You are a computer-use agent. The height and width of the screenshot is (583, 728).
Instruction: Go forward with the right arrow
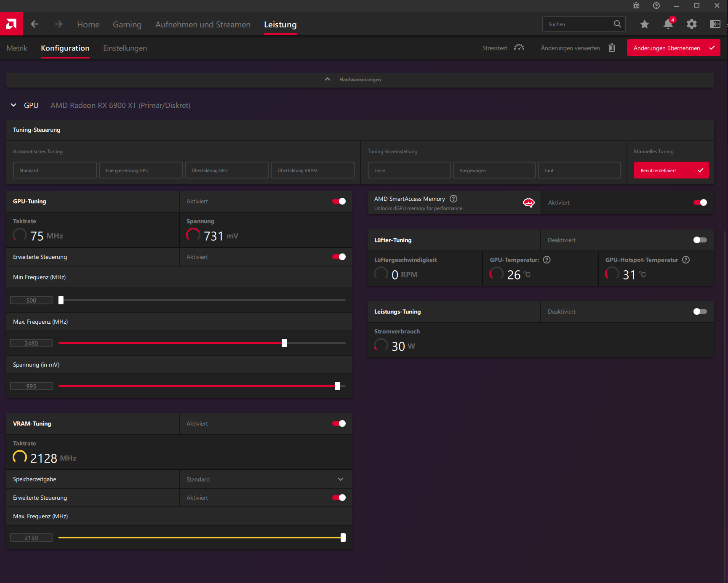[x=59, y=24]
